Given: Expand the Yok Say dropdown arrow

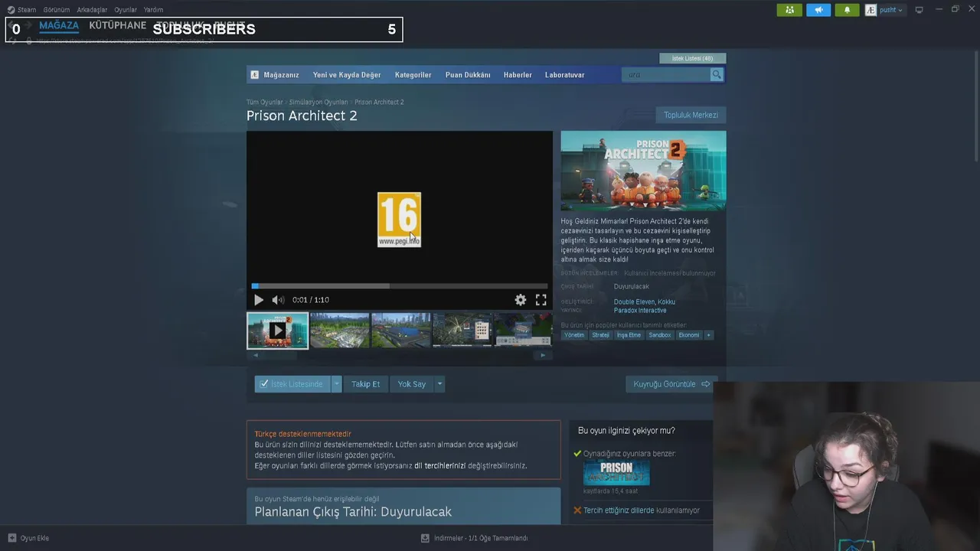Looking at the screenshot, I should (439, 384).
